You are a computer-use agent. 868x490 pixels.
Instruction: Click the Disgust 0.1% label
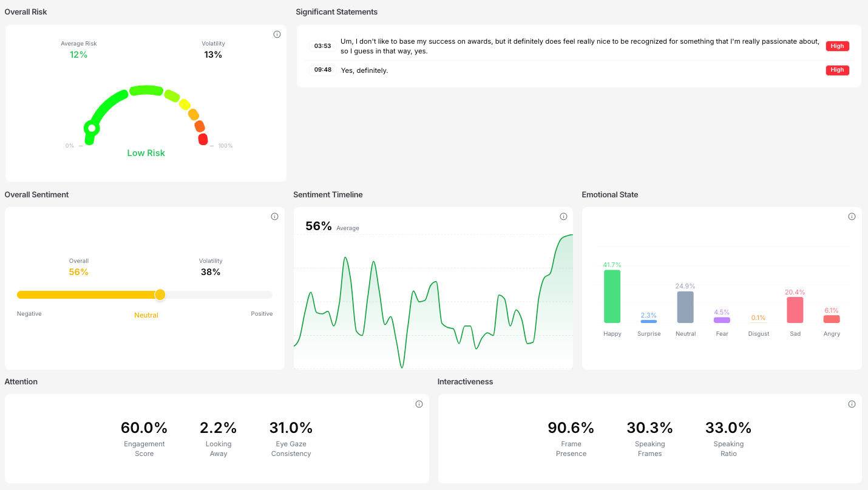pos(758,318)
